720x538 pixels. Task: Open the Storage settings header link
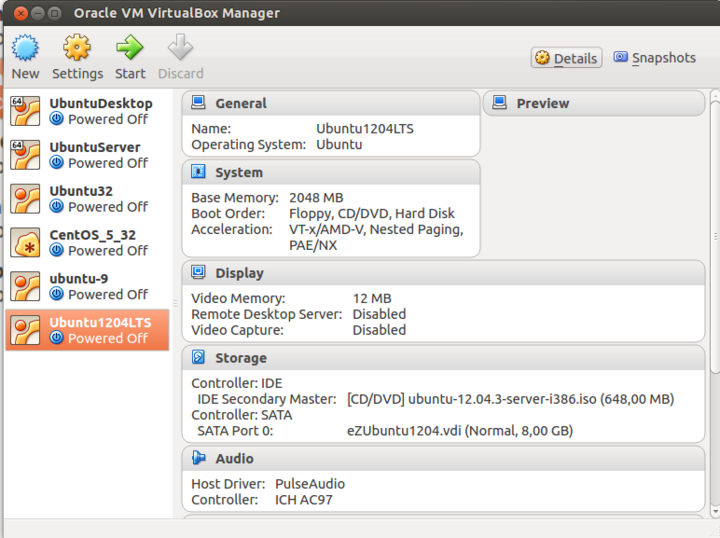pos(241,358)
